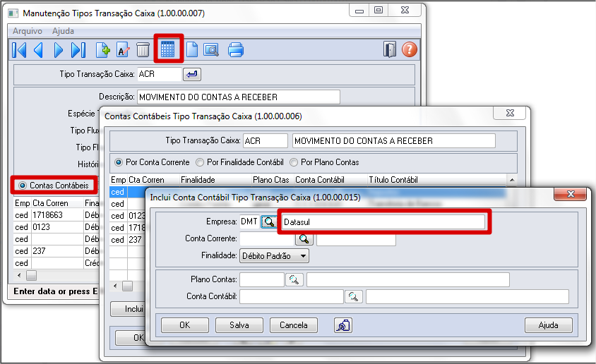596x364 pixels.
Task: Open the Arquivo menu
Action: point(28,31)
